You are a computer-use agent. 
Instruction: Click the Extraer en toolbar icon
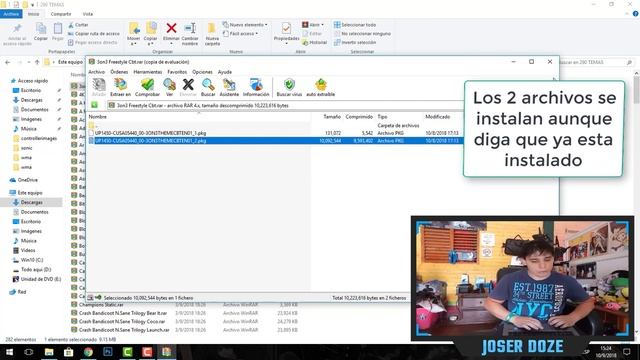tap(120, 87)
